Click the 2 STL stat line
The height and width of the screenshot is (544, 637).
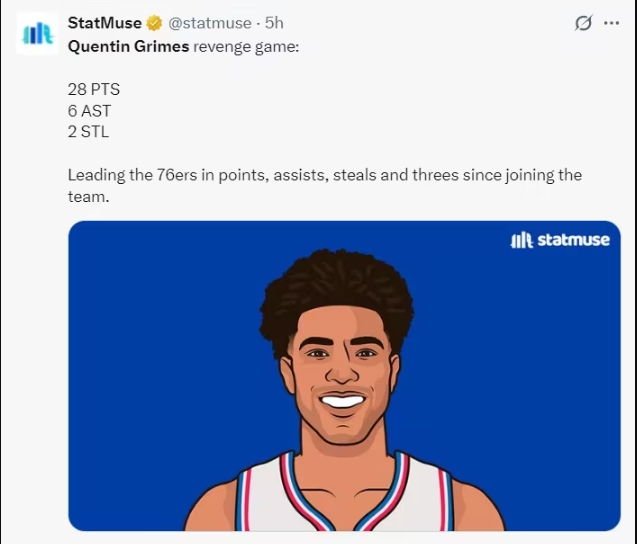(88, 132)
